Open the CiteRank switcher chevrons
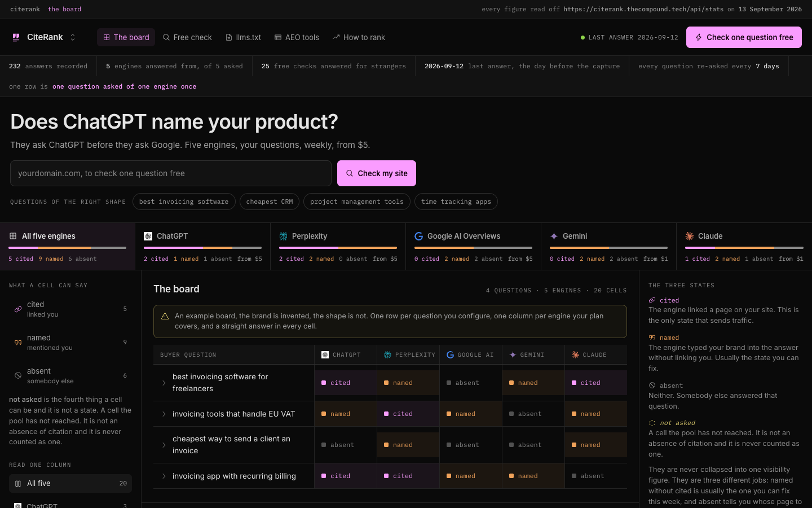 click(73, 37)
